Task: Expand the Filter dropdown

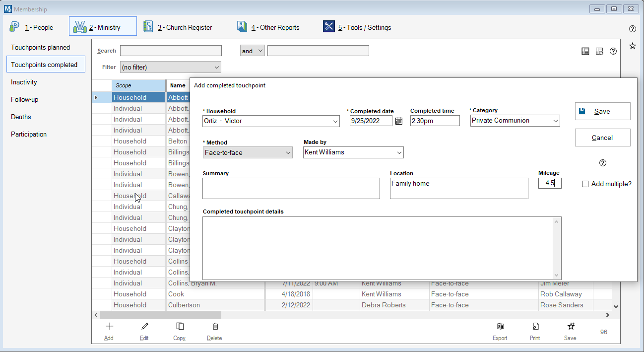Action: 216,68
